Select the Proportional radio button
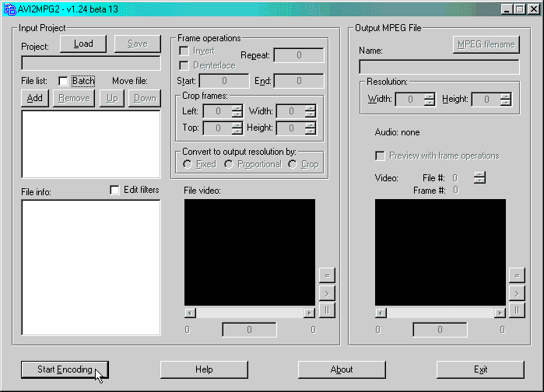This screenshot has width=544, height=392. (x=229, y=164)
